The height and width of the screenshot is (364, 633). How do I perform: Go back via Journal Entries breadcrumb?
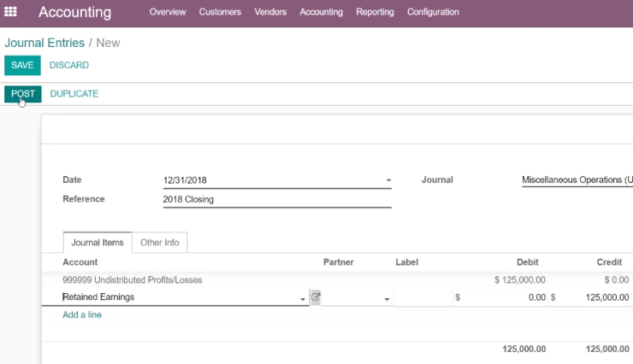[x=44, y=43]
